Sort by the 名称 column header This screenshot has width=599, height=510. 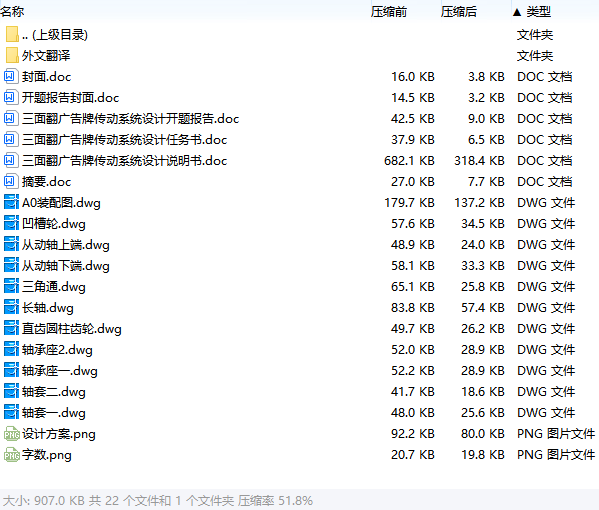[12, 12]
